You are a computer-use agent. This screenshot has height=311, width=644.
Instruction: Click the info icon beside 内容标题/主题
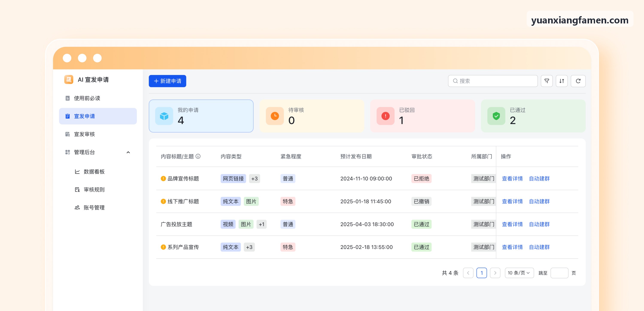pyautogui.click(x=198, y=156)
